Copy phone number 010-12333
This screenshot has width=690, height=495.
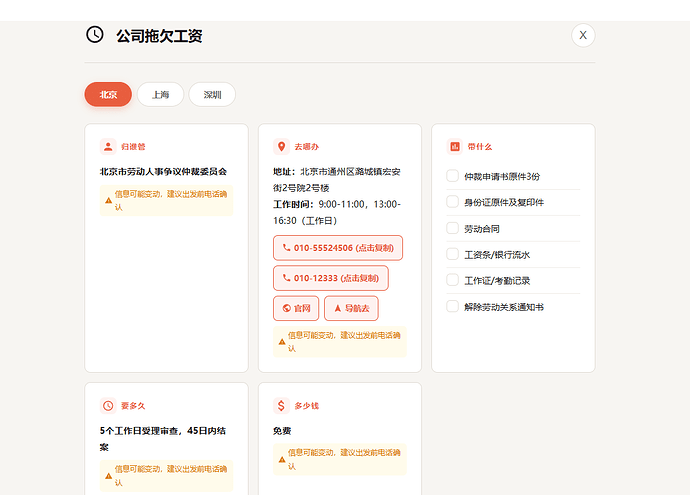331,278
